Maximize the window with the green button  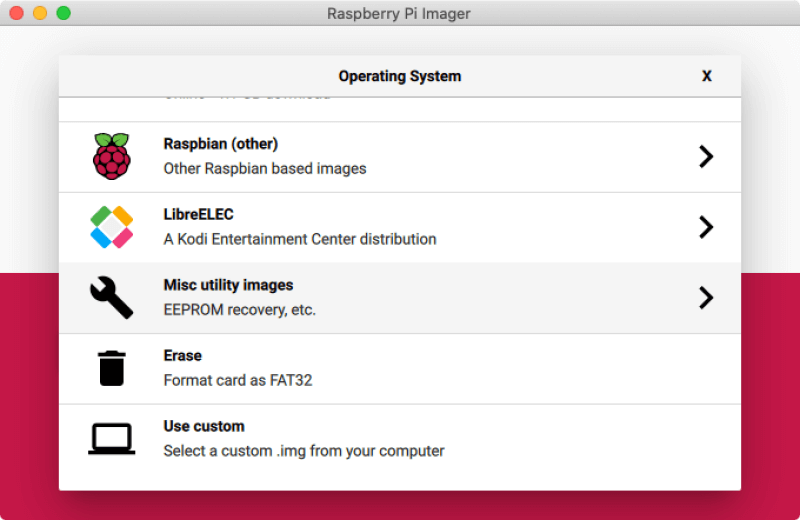point(64,13)
